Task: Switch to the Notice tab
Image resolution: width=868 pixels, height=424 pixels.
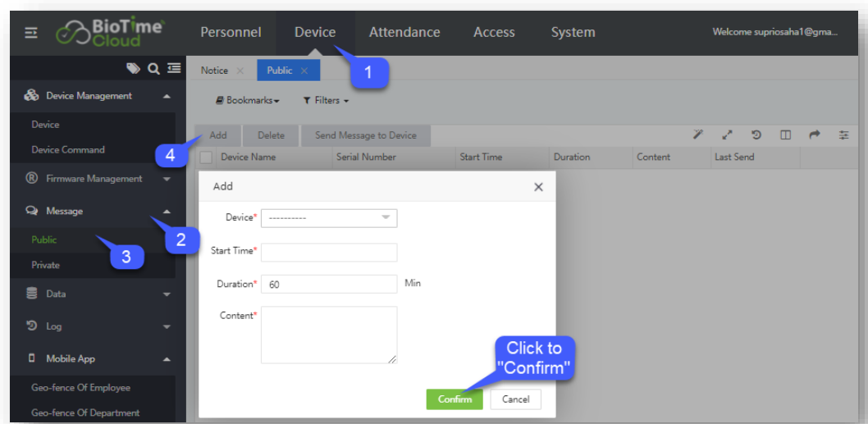Action: tap(215, 71)
